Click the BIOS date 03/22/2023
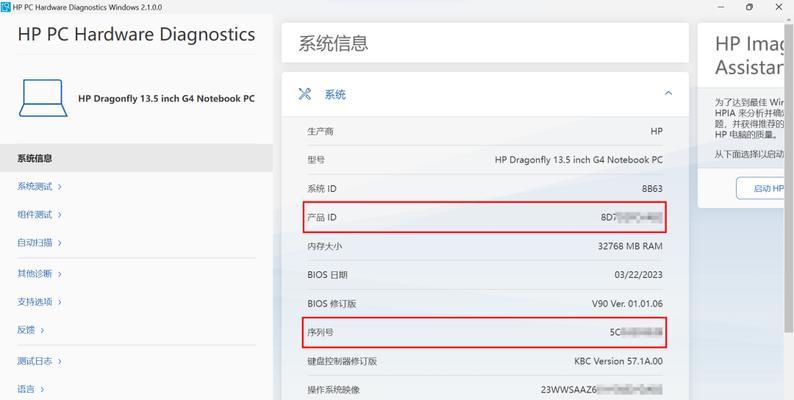Screen dimensions: 794x400 click(638, 275)
